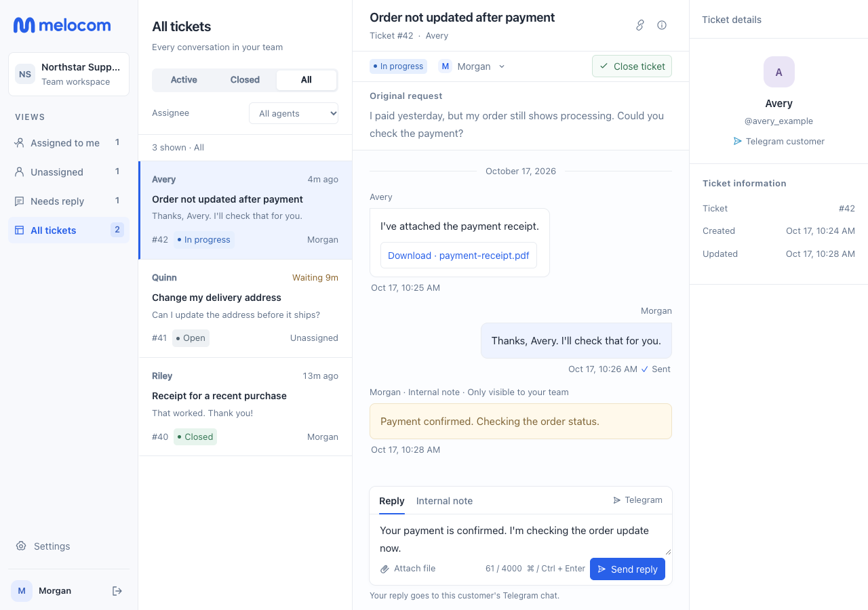Click the Unassigned view person icon
This screenshot has height=610, width=868.
pyautogui.click(x=20, y=172)
